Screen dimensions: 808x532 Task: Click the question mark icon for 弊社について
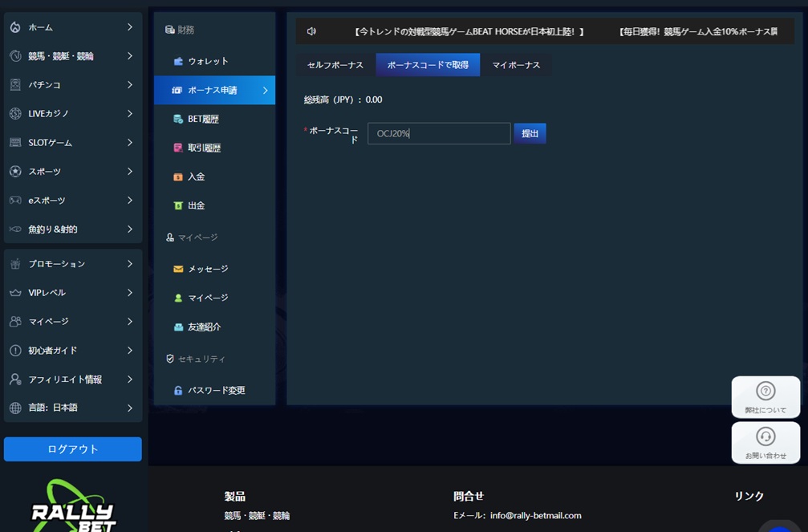coord(765,391)
